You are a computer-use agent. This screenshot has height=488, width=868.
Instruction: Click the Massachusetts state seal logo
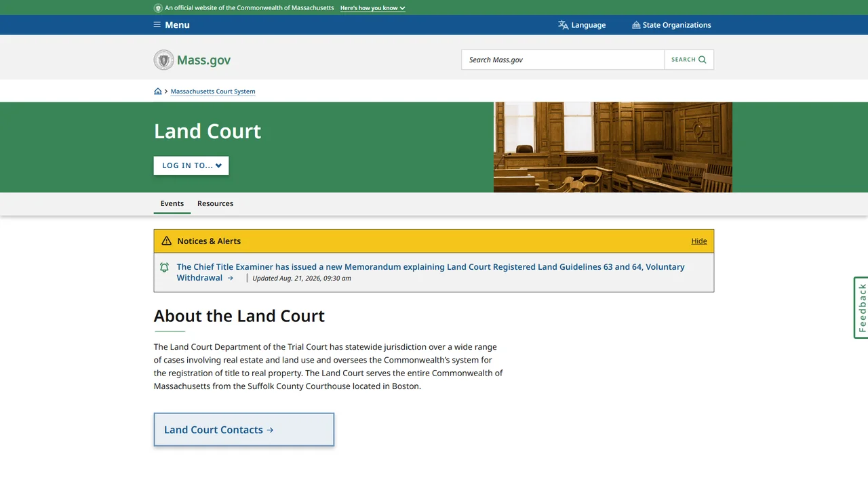(x=164, y=60)
